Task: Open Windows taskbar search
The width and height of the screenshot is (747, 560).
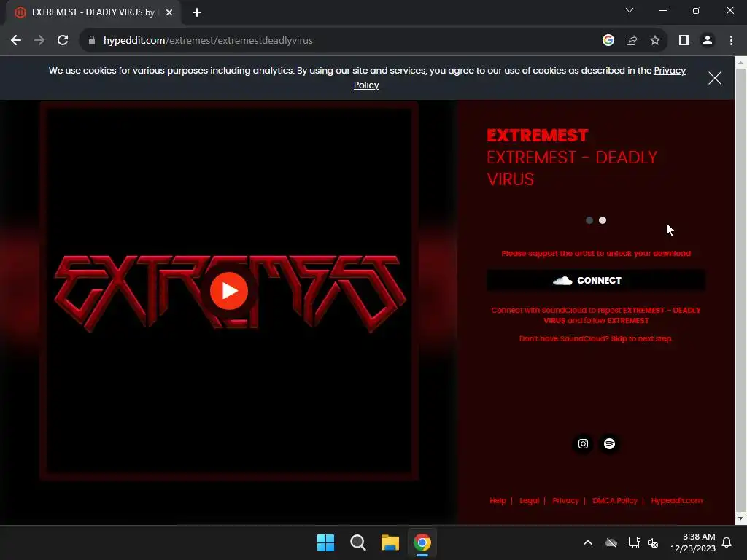Action: (357, 542)
